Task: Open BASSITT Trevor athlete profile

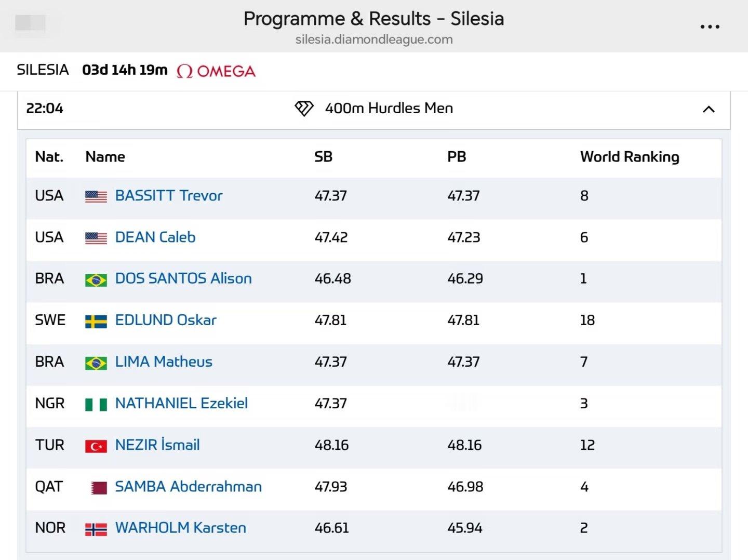Action: [169, 195]
